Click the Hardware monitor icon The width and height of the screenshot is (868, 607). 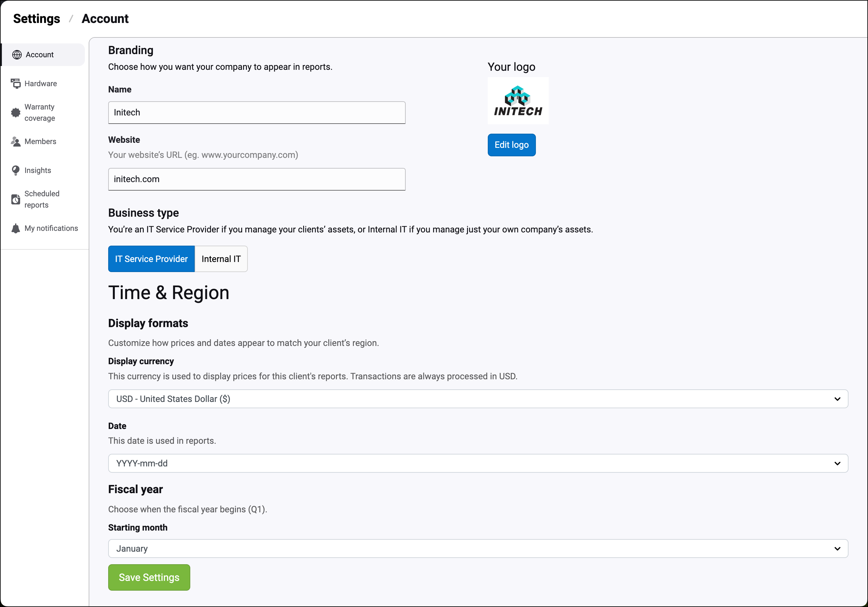(16, 84)
